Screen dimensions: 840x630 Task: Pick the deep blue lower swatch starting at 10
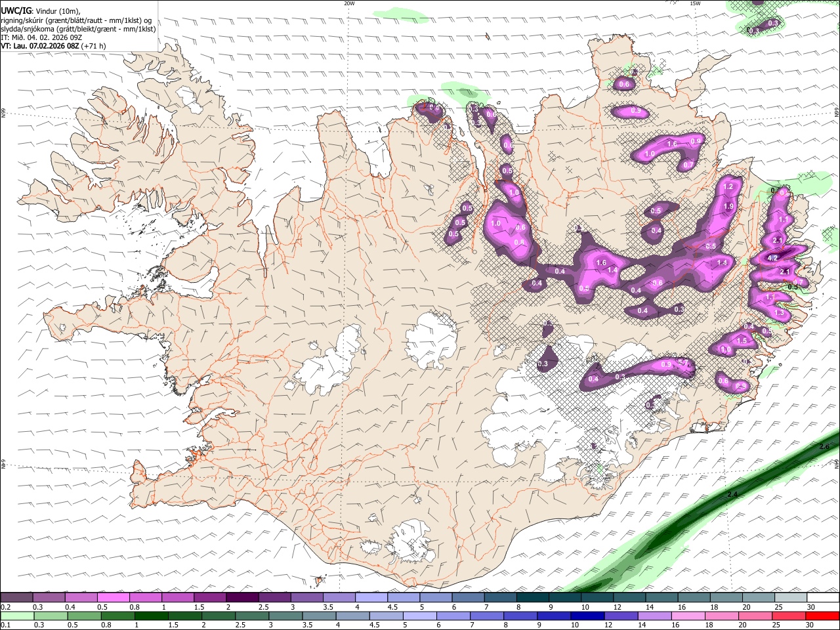(588, 616)
